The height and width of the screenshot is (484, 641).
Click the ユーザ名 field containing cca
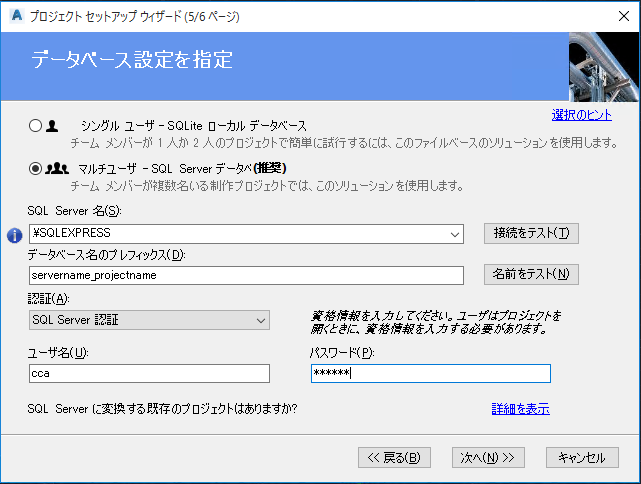coord(149,373)
